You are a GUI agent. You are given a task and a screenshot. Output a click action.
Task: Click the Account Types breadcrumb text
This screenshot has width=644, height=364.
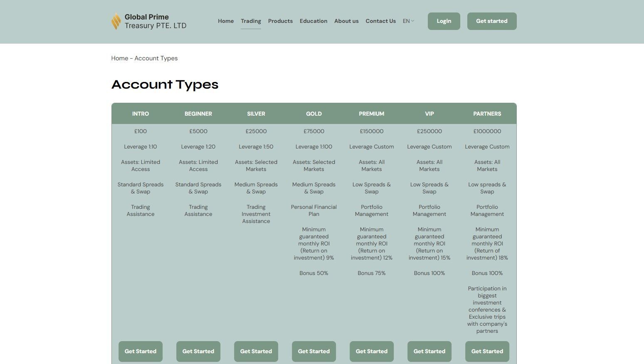pyautogui.click(x=156, y=58)
